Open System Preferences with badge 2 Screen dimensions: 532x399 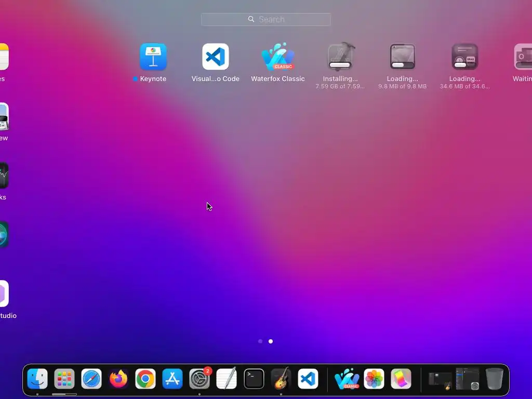[x=199, y=379]
